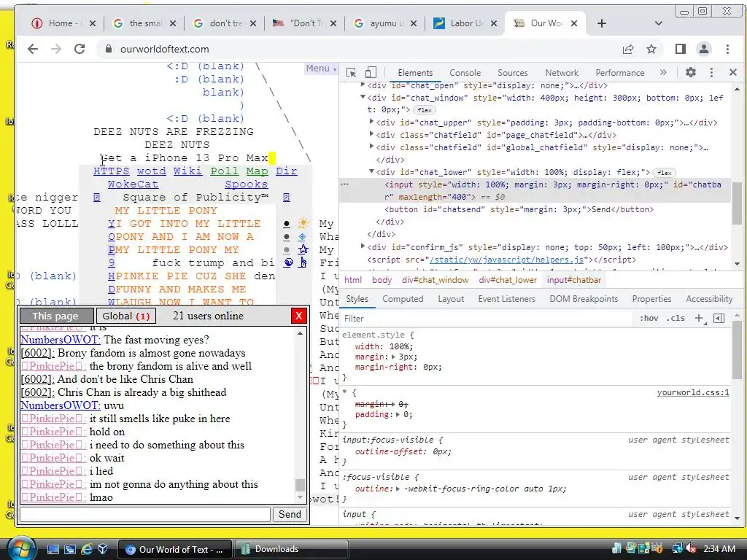View site info lock icon
Screen dimensions: 747x560
click(109, 49)
